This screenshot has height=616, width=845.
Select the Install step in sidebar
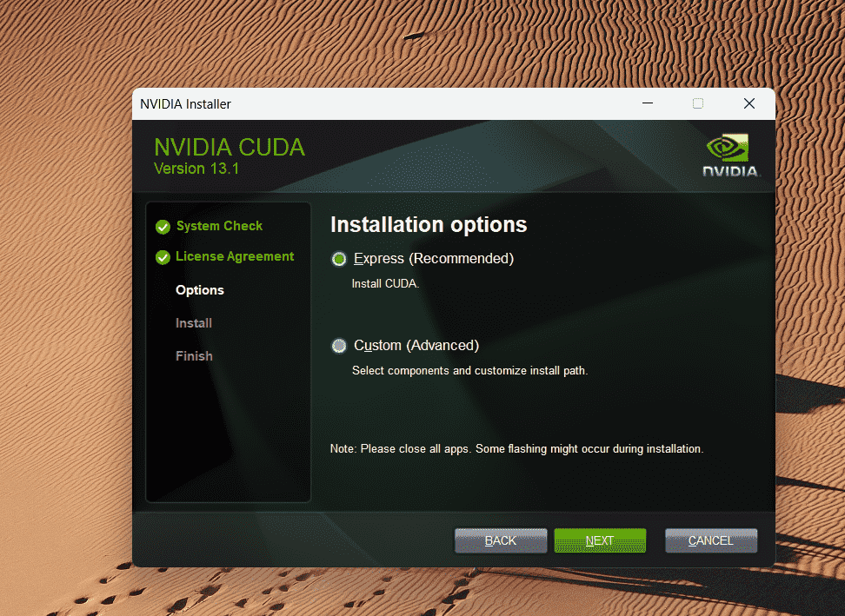point(194,323)
